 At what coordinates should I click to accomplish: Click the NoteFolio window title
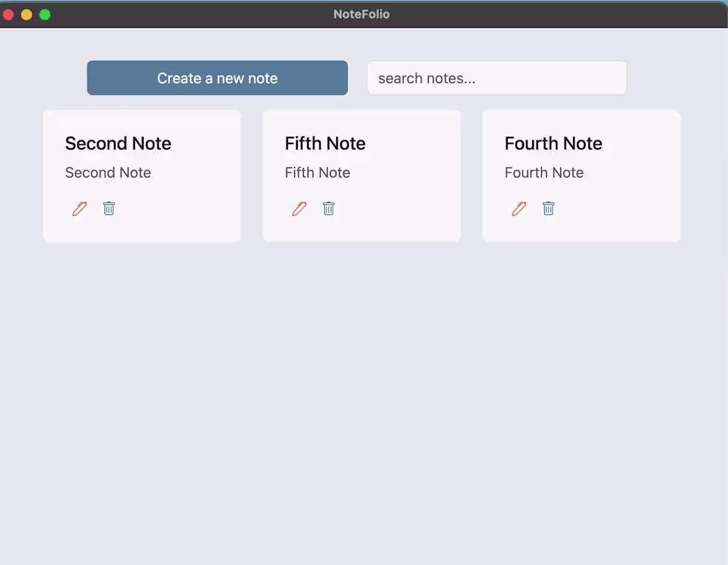[x=361, y=14]
